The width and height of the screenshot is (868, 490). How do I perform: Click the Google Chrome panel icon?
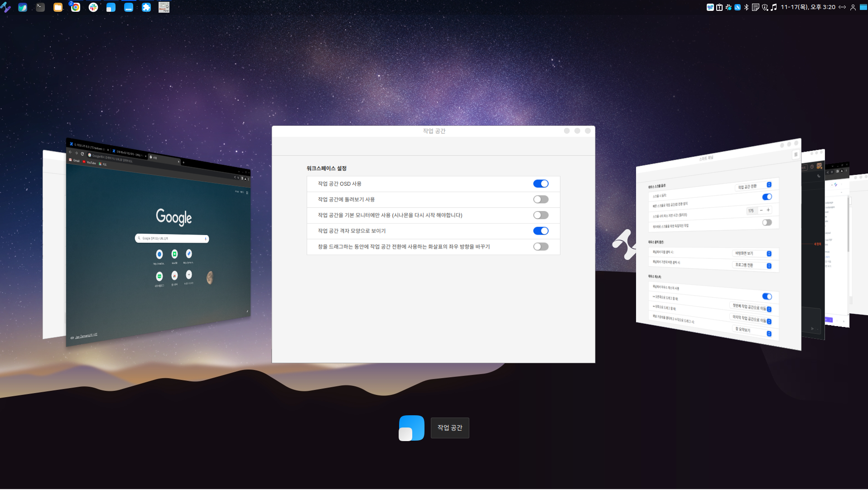(x=76, y=7)
